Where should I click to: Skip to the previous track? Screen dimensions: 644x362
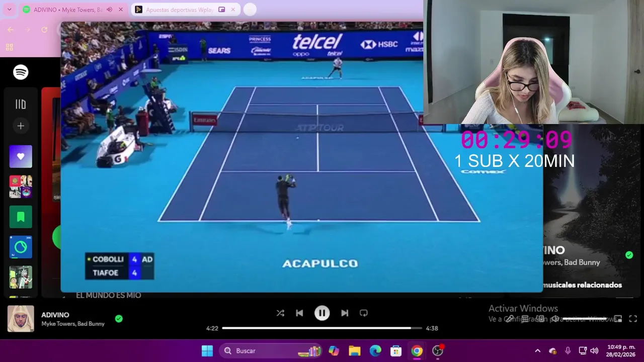(299, 313)
